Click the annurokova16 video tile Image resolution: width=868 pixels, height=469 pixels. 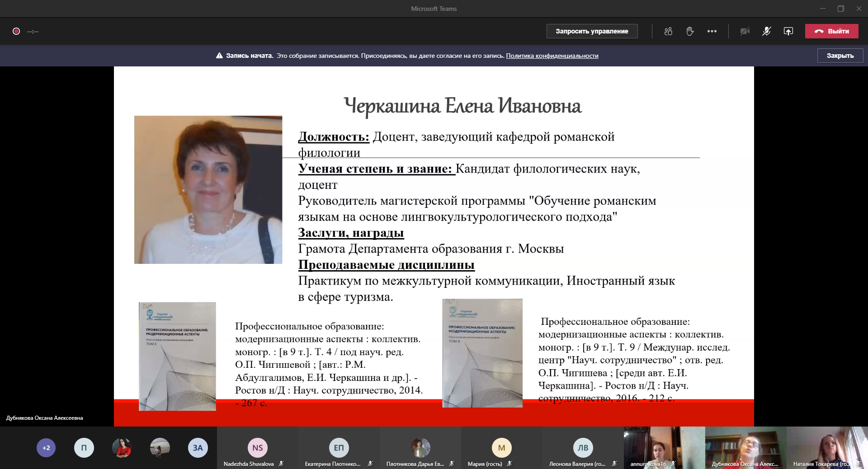664,447
